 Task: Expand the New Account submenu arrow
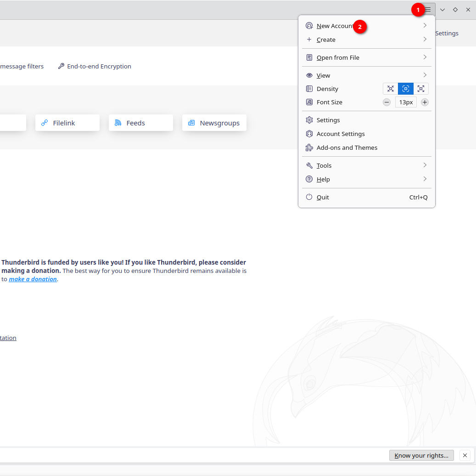(x=425, y=26)
